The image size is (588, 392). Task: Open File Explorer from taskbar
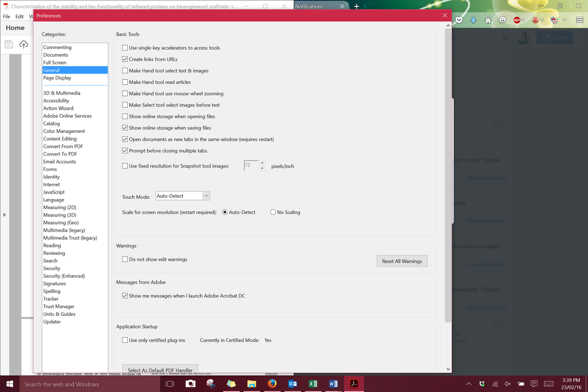(251, 384)
